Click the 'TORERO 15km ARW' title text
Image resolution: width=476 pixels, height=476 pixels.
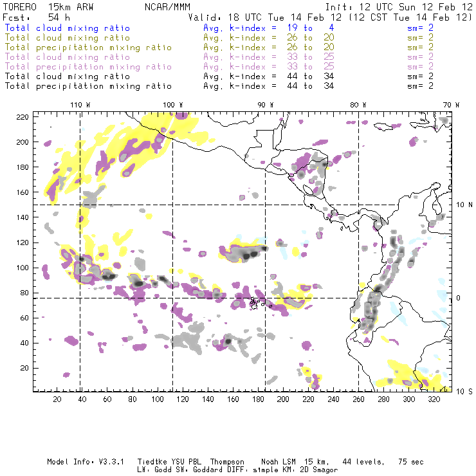pos(48,7)
